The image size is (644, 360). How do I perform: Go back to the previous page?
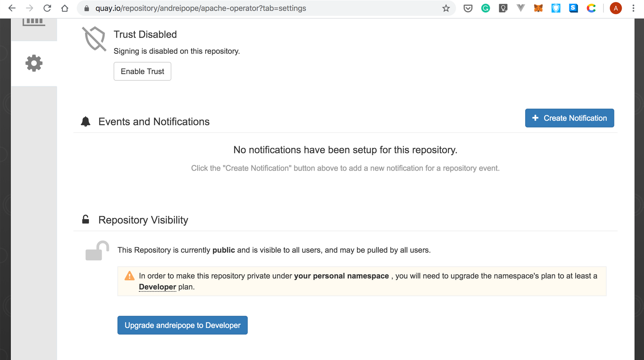(12, 8)
